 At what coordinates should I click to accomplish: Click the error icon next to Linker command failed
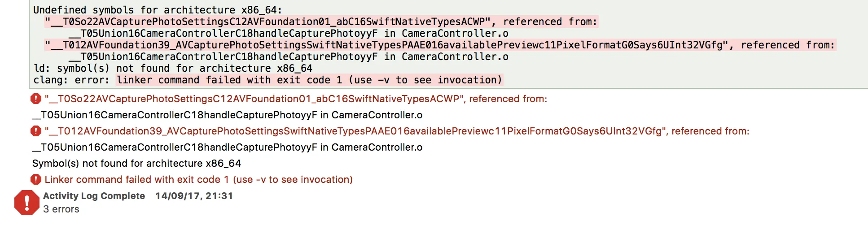click(36, 179)
